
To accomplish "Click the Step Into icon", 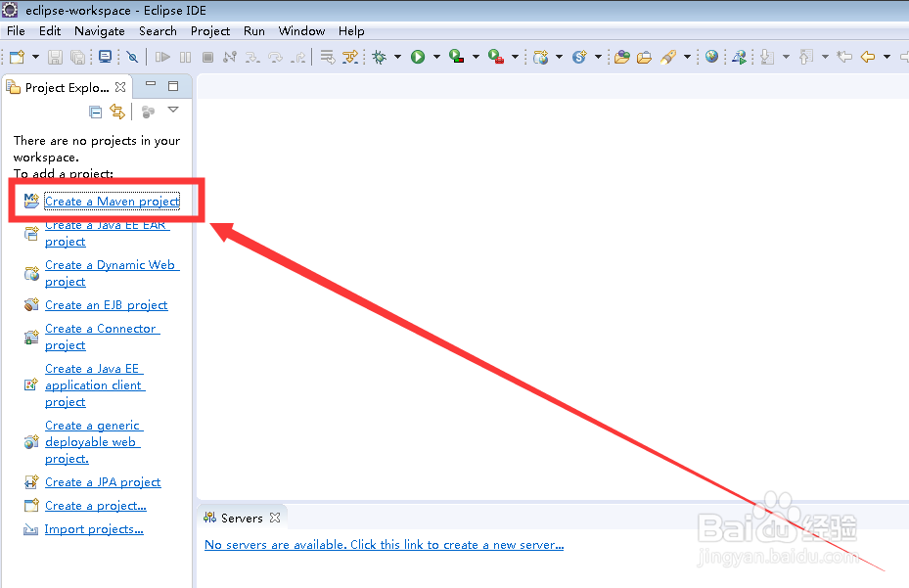I will [x=252, y=57].
